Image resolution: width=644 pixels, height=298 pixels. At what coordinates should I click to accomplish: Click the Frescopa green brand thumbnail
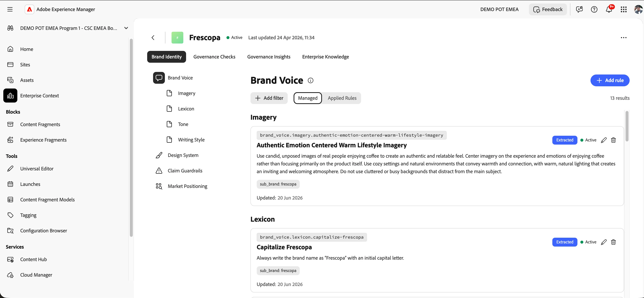[177, 37]
